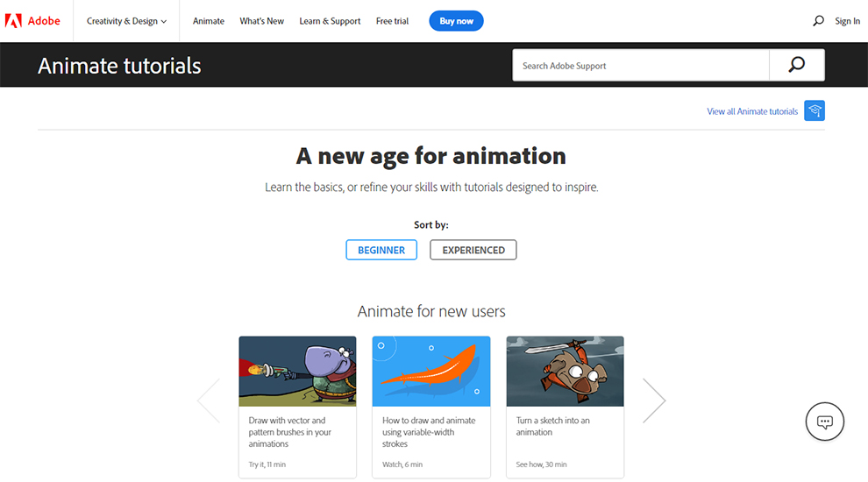Sort tutorials by BEGINNER
Screen dimensions: 868x482
pos(381,250)
